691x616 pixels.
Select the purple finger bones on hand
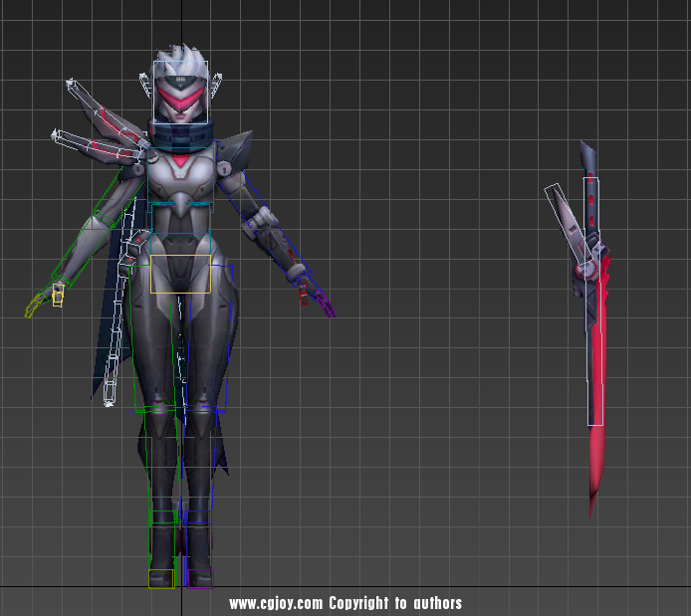click(327, 305)
